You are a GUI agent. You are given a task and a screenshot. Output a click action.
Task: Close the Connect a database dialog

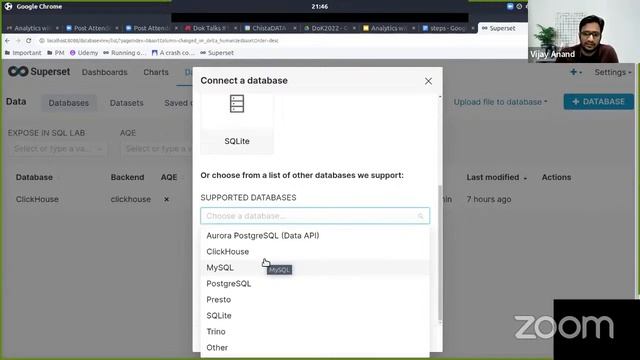pyautogui.click(x=428, y=81)
